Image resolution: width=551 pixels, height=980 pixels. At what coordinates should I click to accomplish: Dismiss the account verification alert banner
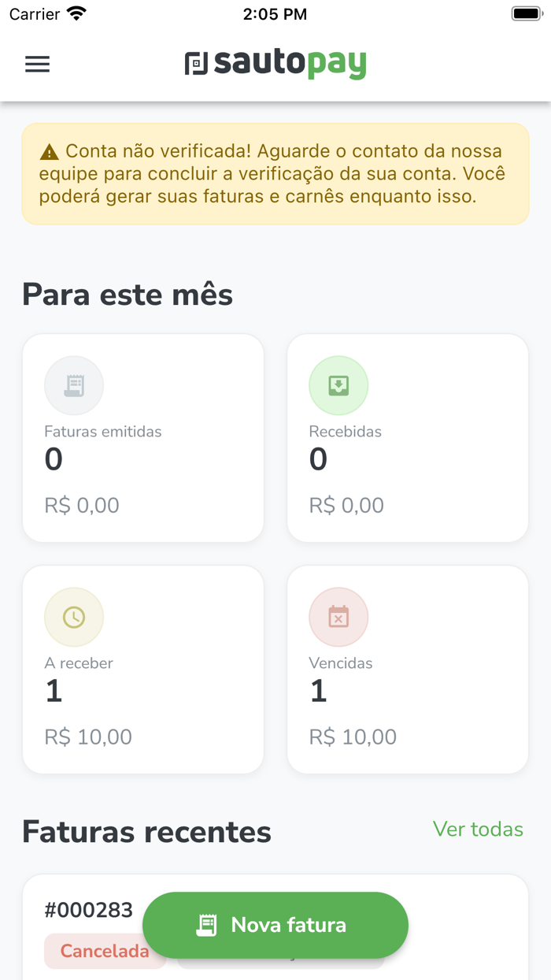275,173
